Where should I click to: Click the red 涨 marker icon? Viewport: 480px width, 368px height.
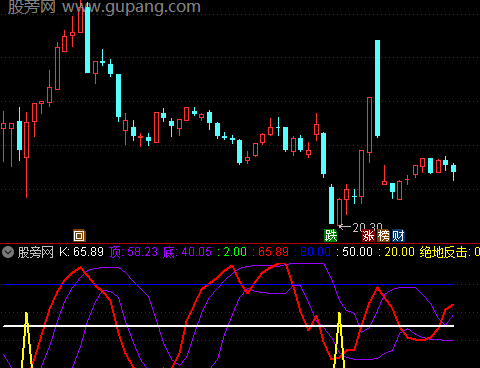(368, 236)
